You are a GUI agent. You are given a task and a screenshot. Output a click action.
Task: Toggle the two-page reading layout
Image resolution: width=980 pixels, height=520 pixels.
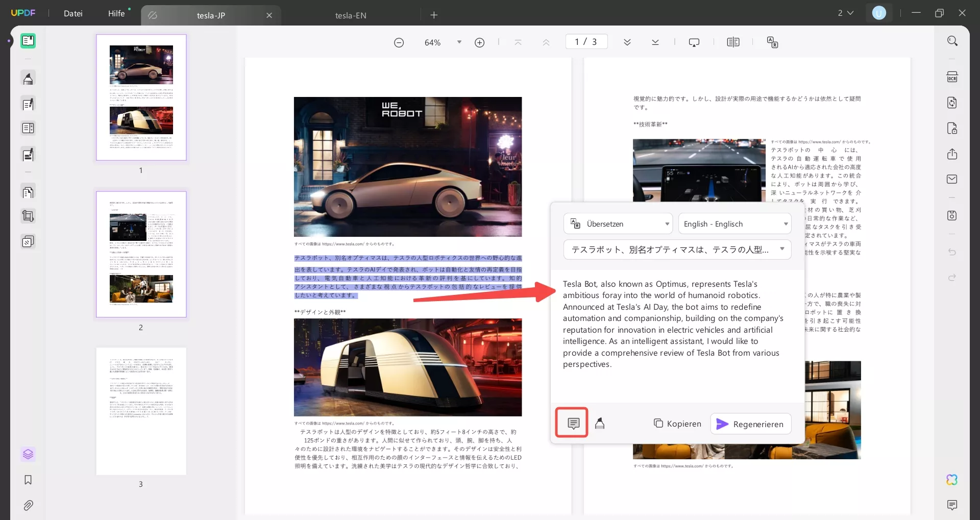(x=733, y=42)
